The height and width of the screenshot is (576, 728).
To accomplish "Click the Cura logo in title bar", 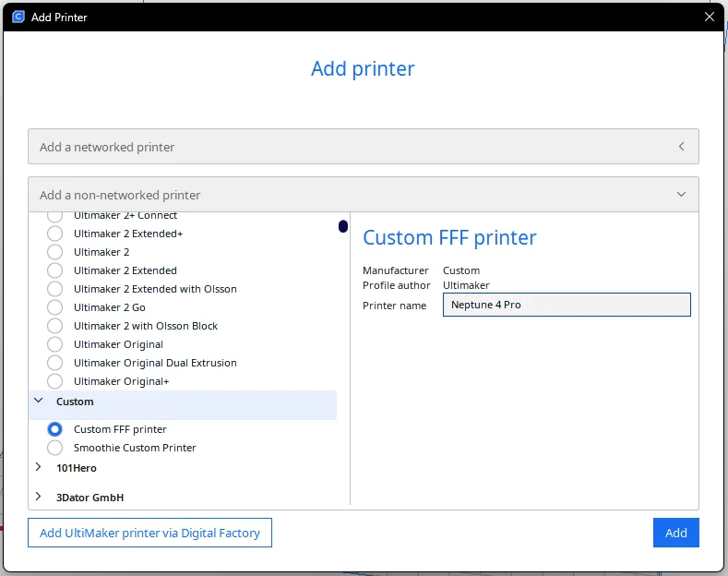I will coord(18,18).
